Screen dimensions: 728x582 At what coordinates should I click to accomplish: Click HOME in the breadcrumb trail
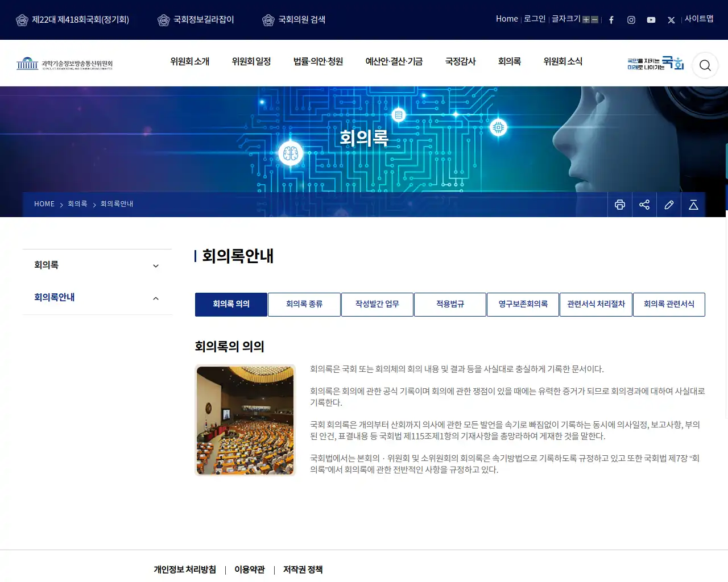tap(44, 204)
